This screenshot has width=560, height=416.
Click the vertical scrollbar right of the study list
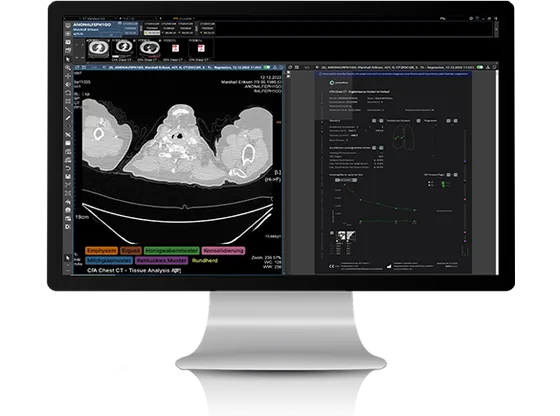[496, 29]
